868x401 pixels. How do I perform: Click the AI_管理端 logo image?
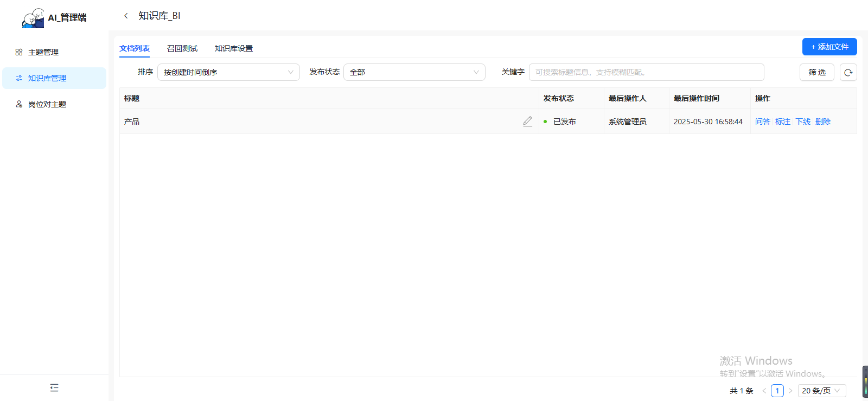pos(33,18)
